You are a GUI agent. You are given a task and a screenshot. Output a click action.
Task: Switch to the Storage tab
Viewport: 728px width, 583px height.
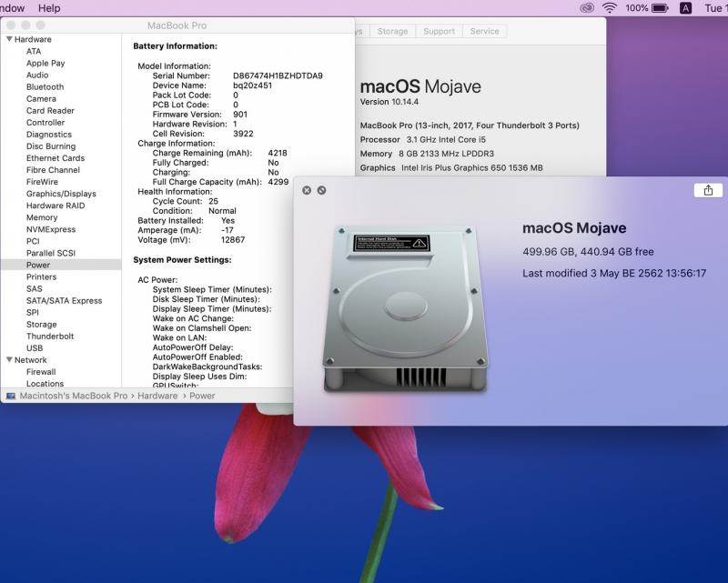coord(392,31)
